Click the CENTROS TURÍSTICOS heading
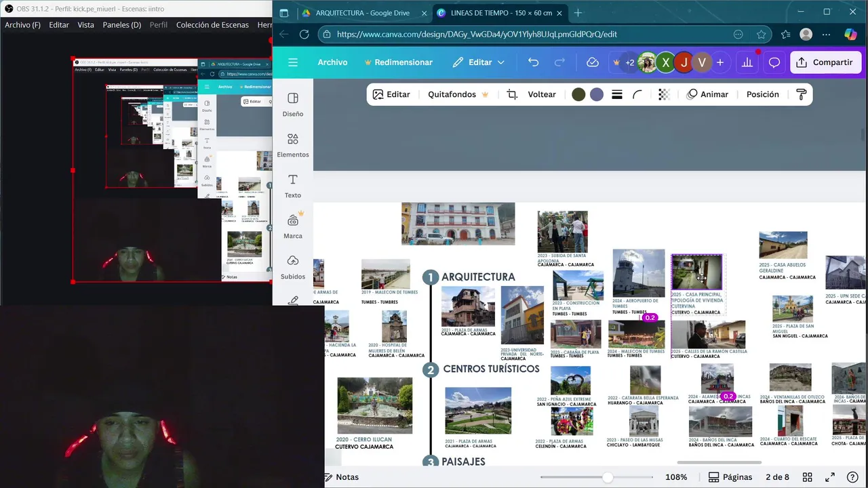The image size is (868, 488). (491, 369)
